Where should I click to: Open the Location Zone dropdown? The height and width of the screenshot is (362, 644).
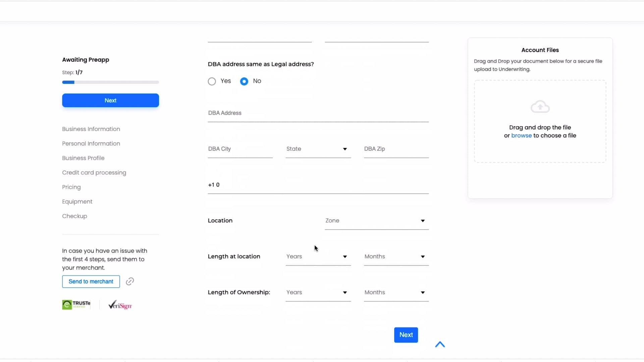click(x=377, y=221)
